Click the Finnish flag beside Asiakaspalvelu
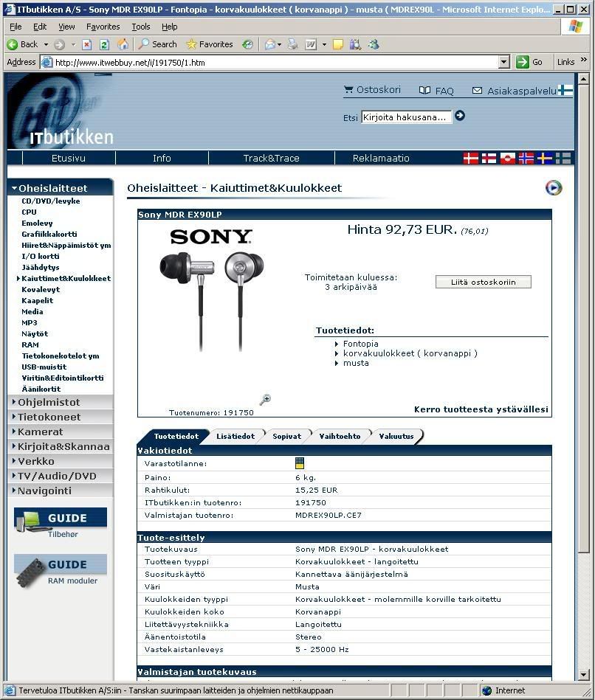The image size is (595, 700). [x=565, y=90]
